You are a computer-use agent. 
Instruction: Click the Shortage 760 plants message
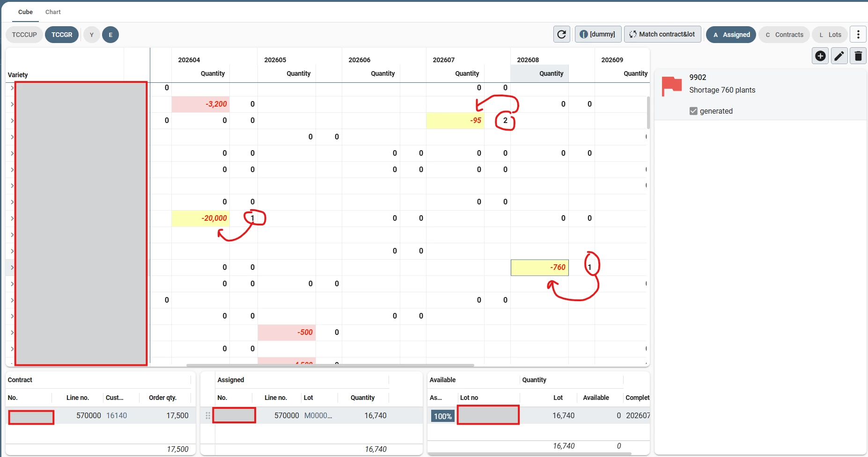point(722,90)
